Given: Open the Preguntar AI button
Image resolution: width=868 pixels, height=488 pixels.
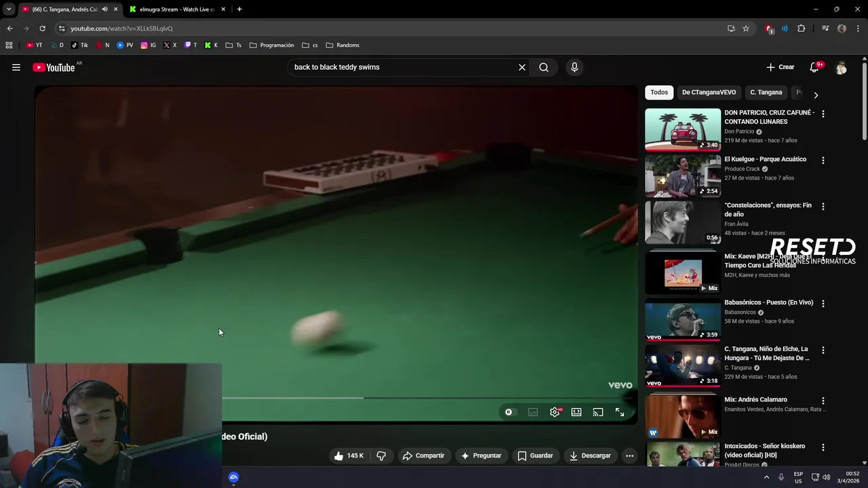Looking at the screenshot, I should [x=481, y=455].
